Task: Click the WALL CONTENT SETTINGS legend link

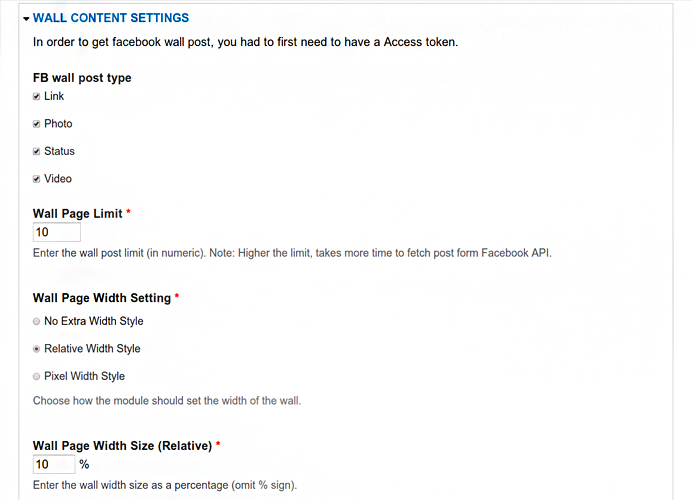Action: coord(110,18)
